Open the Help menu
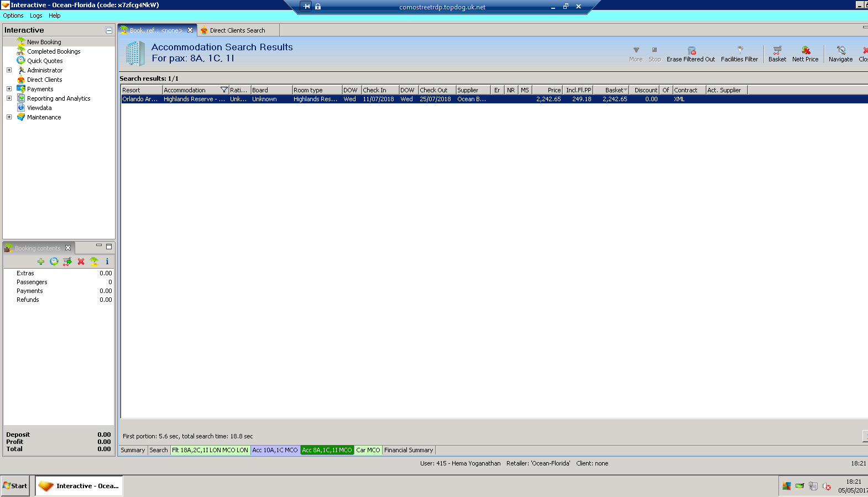The width and height of the screenshot is (868, 497). click(54, 15)
